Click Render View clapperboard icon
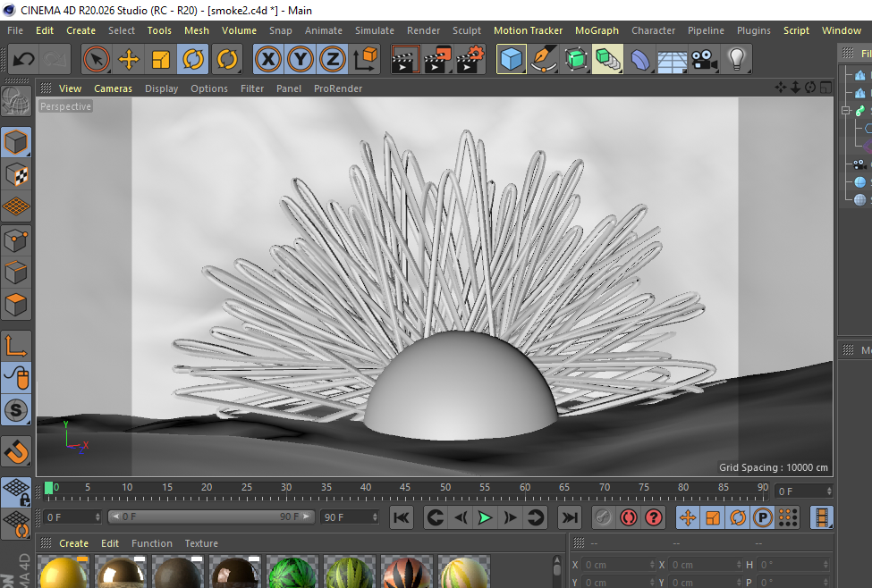Screen dimensions: 872x588 point(405,59)
